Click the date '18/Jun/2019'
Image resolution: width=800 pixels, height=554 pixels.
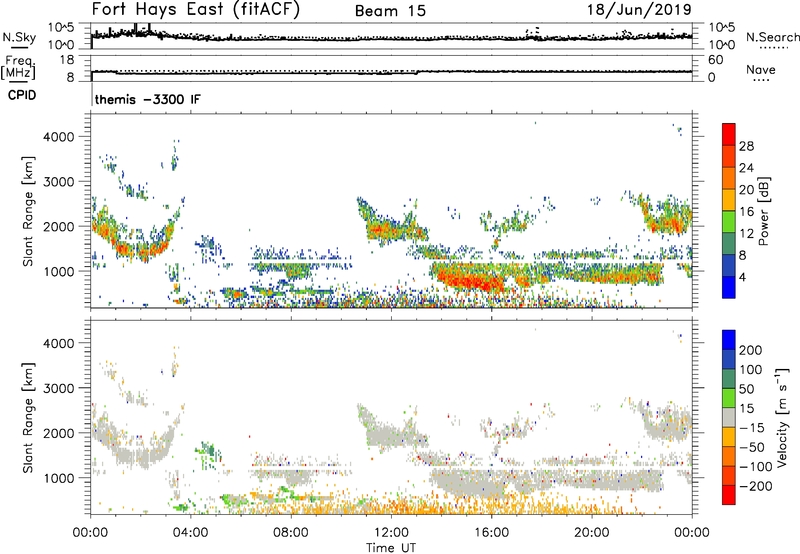point(639,9)
